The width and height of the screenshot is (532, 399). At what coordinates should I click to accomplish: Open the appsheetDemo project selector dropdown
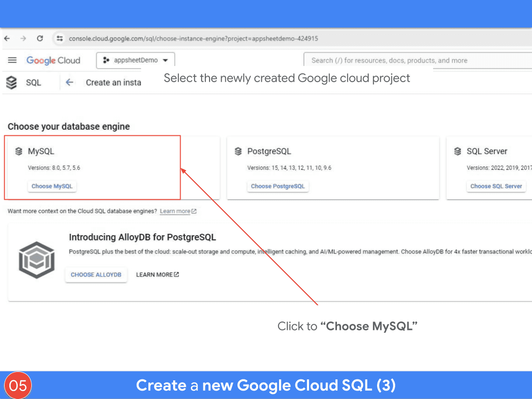click(x=135, y=60)
